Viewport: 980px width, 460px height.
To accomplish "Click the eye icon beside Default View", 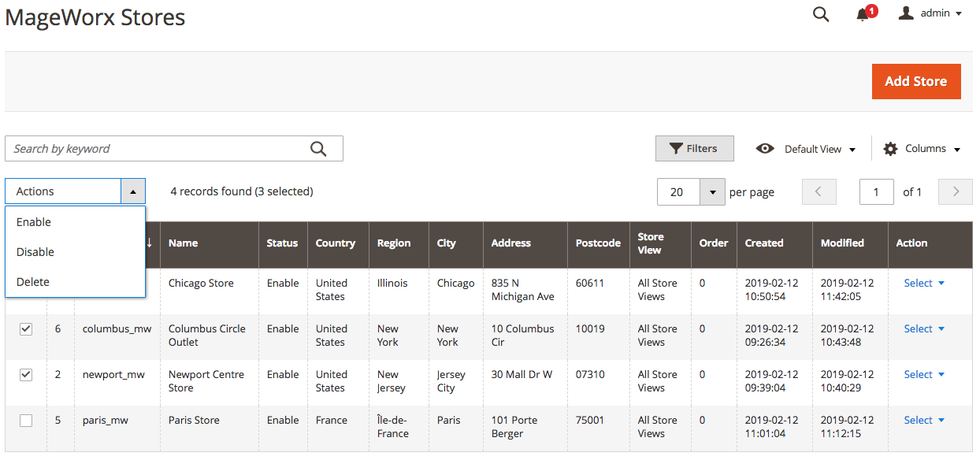I will tap(764, 149).
